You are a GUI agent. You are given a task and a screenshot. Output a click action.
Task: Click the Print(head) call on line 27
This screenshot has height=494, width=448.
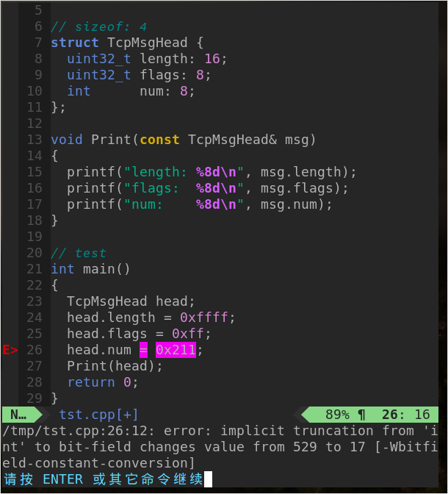111,366
